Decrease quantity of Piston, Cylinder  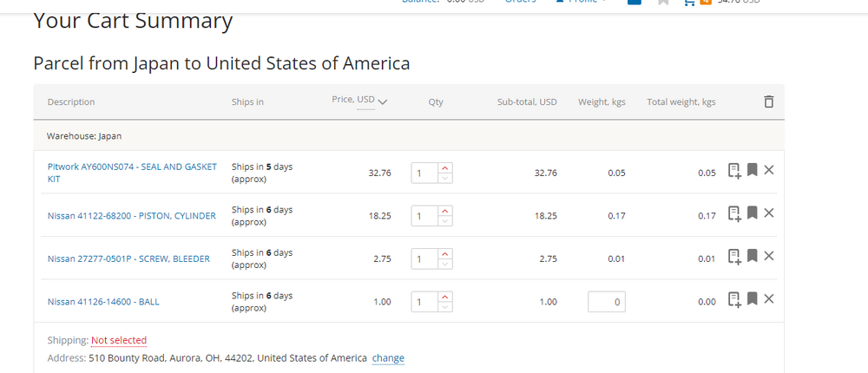click(x=445, y=221)
